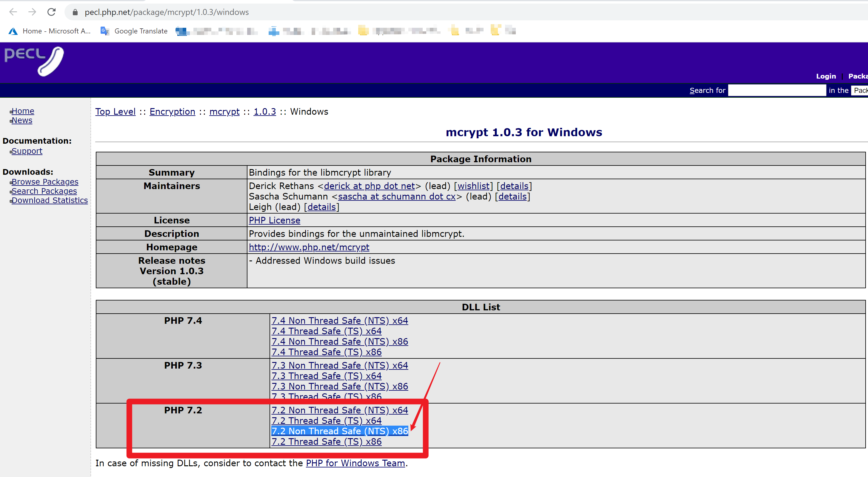The height and width of the screenshot is (477, 868).
Task: Download 7.4 Thread Safe (TS) x64
Action: click(326, 331)
